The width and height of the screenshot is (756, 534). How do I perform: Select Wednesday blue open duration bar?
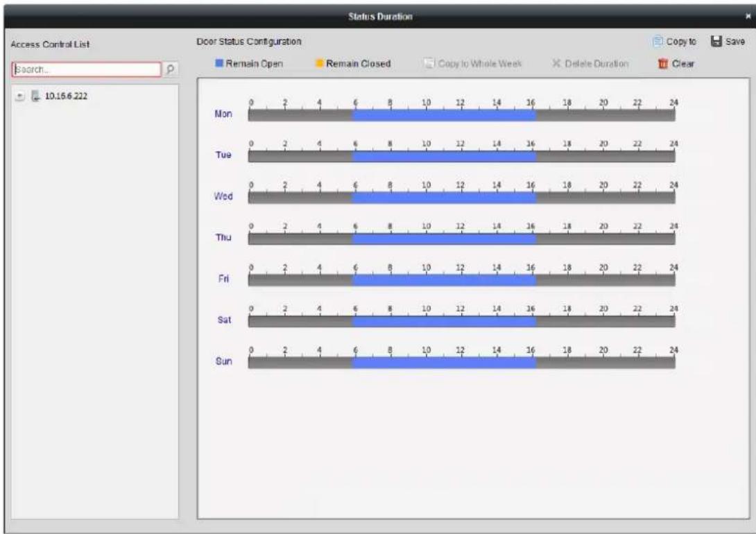click(444, 198)
